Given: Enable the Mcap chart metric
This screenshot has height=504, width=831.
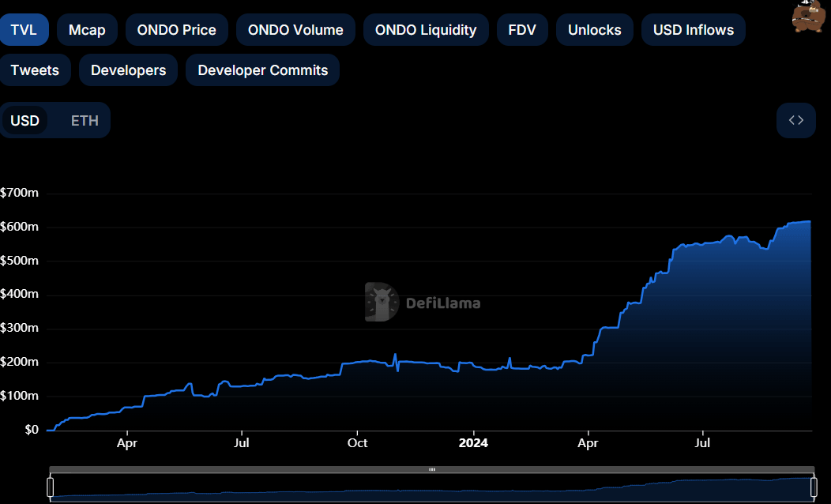Looking at the screenshot, I should point(87,30).
